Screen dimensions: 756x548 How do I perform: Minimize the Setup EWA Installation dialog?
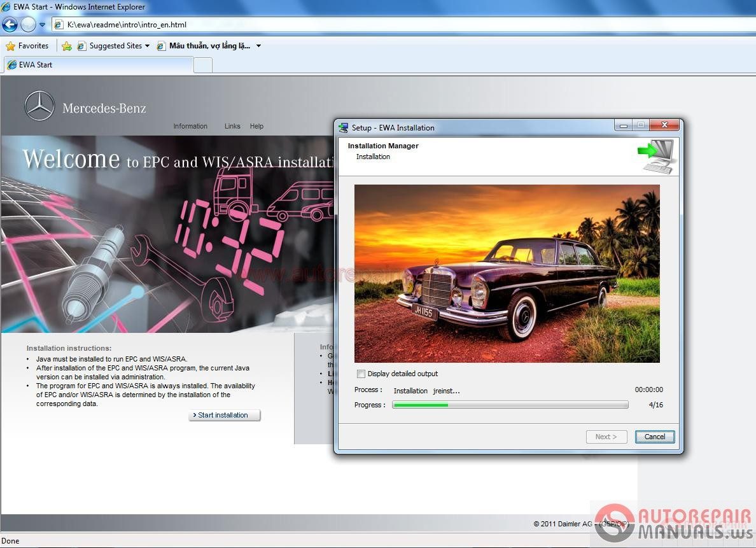tap(623, 125)
